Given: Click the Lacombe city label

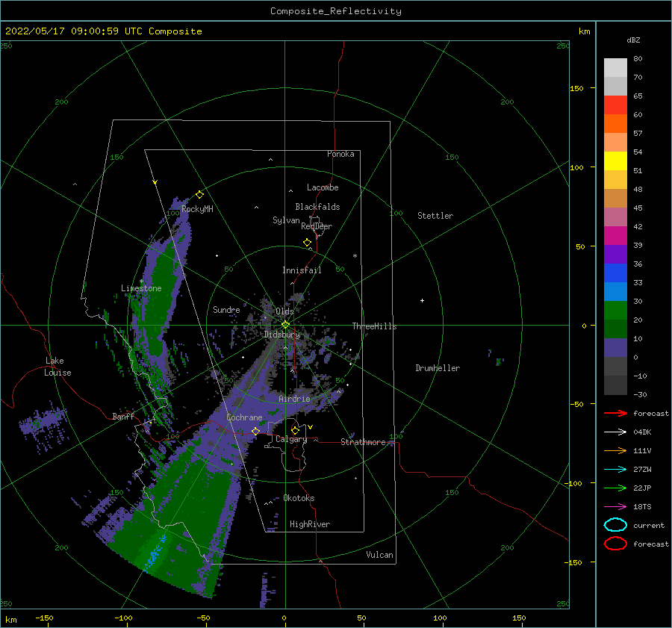Looking at the screenshot, I should click(x=323, y=187).
